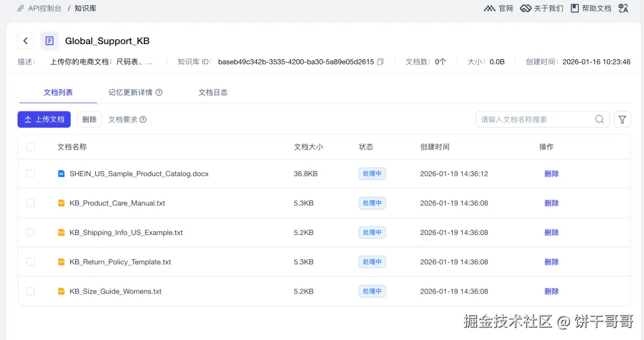This screenshot has height=340, width=644.
Task: Check the box for KB_Size_Guide_Womens.txt
Action: (x=30, y=291)
